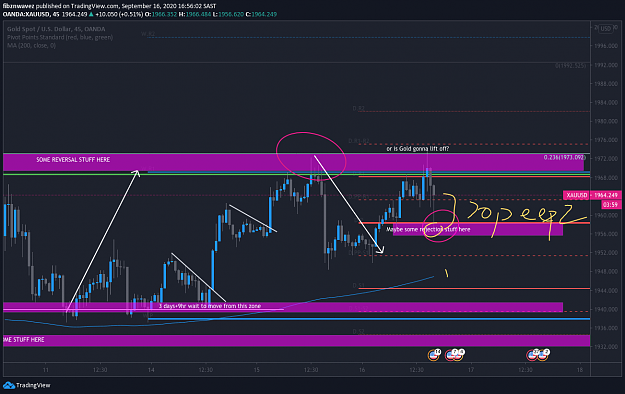The image size is (625, 394).
Task: Open the orange-ringed US event icon nearest date 17
Action: [x=458, y=355]
